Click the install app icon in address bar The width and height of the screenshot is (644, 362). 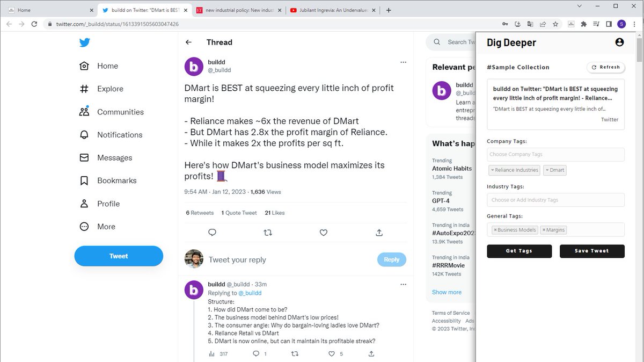[x=517, y=24]
